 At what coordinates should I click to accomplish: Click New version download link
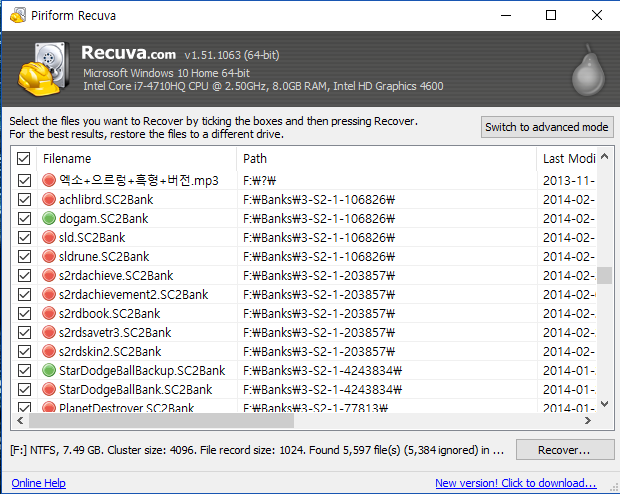point(516,483)
